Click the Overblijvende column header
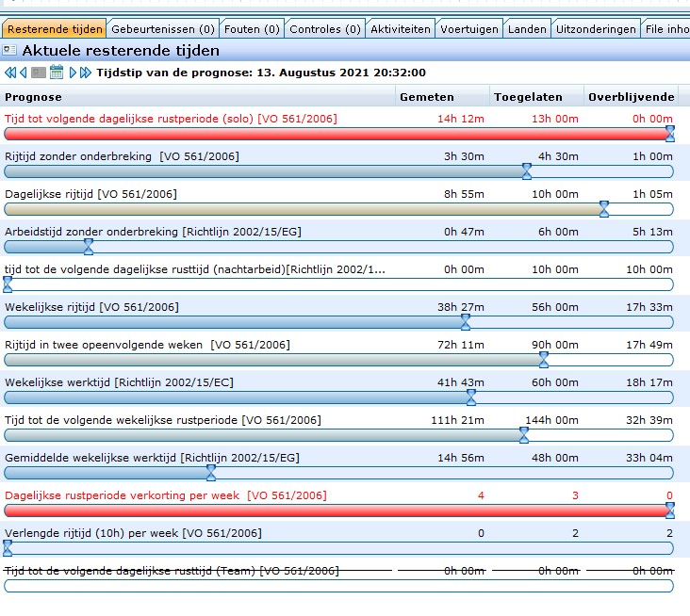Screen dimensions: 690x616 coord(631,97)
